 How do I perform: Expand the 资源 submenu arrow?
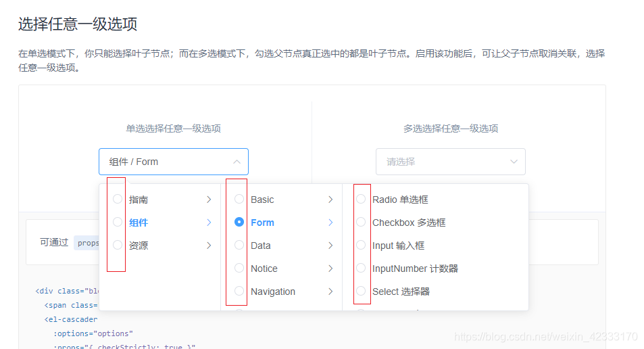coord(209,246)
